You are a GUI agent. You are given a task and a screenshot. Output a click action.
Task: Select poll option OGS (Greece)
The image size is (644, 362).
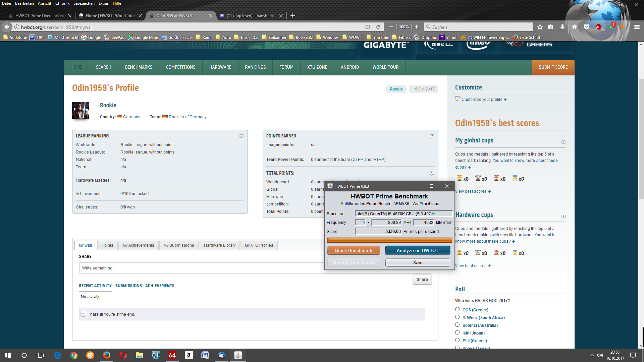(457, 309)
